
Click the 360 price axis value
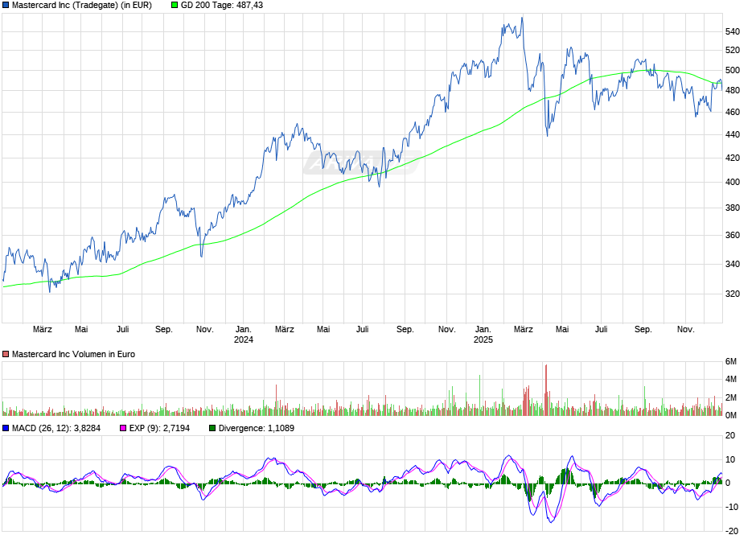pos(733,235)
